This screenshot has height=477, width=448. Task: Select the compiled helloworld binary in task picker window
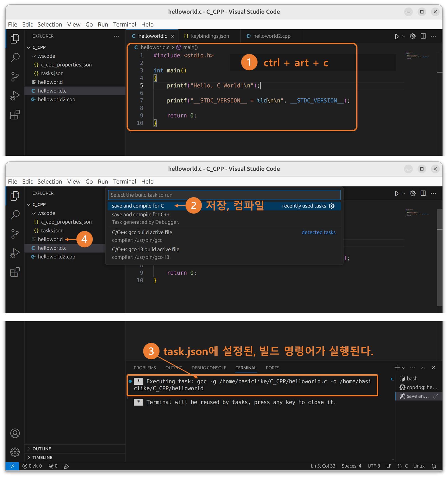tap(50, 239)
